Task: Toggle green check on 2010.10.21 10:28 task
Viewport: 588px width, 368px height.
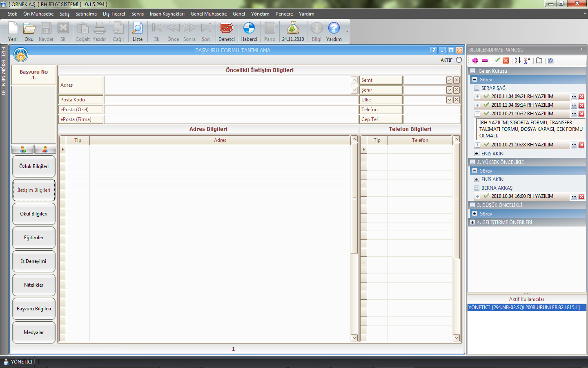Action: point(487,144)
